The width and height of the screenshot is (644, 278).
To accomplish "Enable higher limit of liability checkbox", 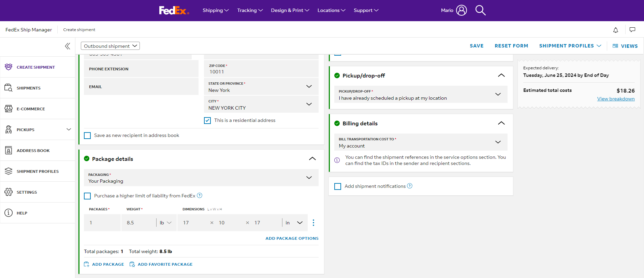I will click(87, 196).
